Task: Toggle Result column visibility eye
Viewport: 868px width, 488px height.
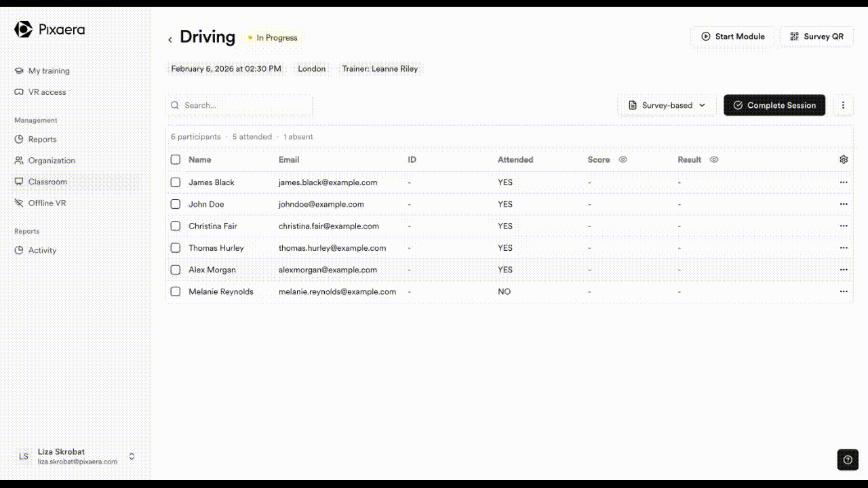Action: pyautogui.click(x=714, y=160)
